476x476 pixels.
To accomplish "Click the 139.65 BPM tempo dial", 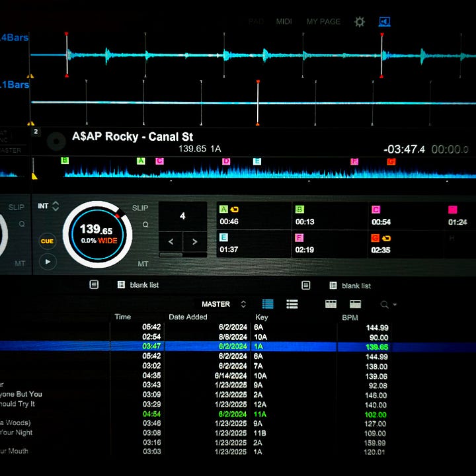I will tap(97, 234).
